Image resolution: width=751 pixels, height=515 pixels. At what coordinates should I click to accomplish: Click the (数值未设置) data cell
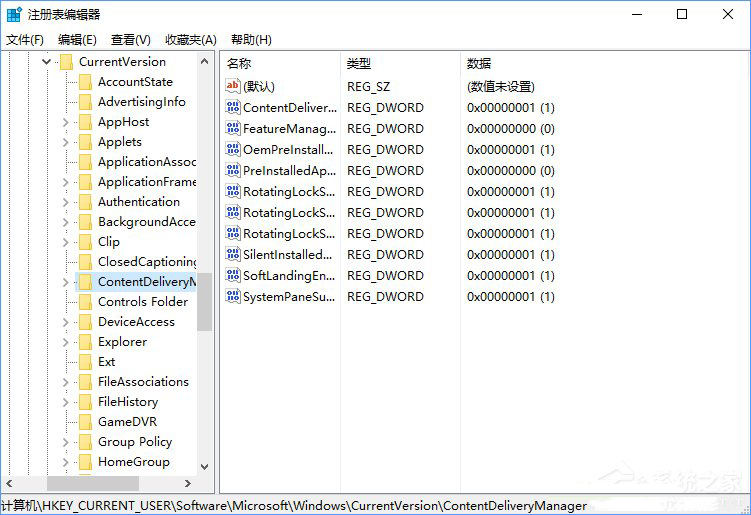click(x=501, y=87)
